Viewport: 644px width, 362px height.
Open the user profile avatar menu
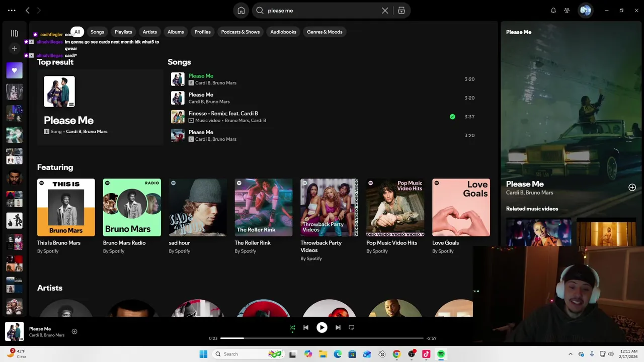[585, 10]
